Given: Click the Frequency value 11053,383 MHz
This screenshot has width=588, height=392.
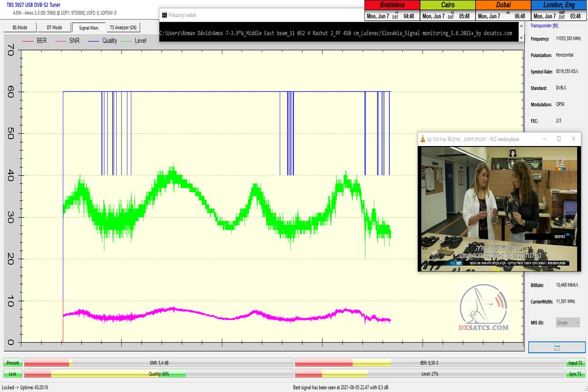Looking at the screenshot, I should (x=568, y=39).
